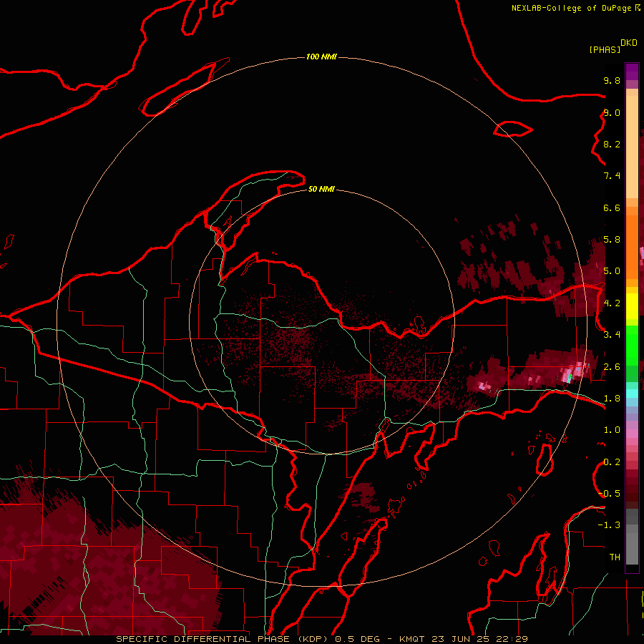Click the DKD units label above the scale
644x644 pixels.
pos(629,43)
